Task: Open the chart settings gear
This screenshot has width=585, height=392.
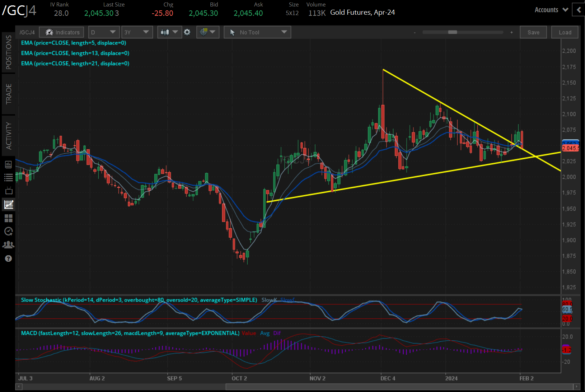Action: point(187,32)
